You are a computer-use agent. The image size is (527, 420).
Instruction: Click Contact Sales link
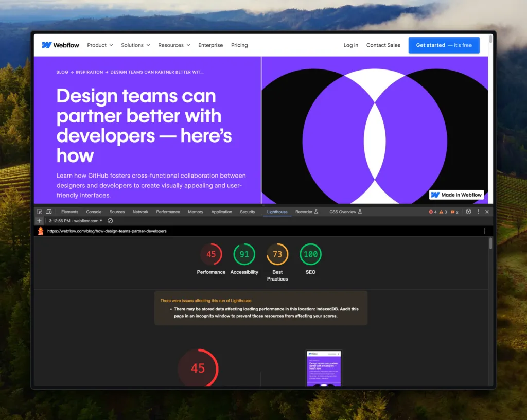383,45
